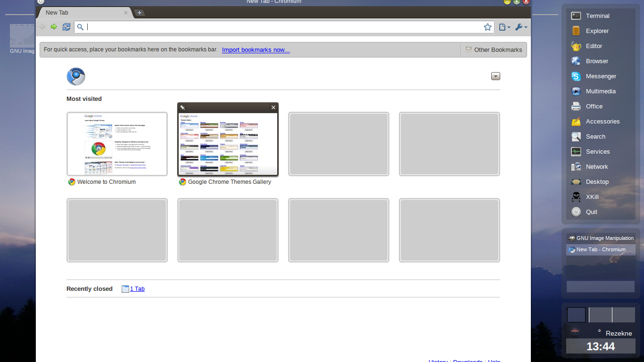Reload the page with the refresh icon
Screen dimensions: 644x362
pyautogui.click(x=66, y=27)
